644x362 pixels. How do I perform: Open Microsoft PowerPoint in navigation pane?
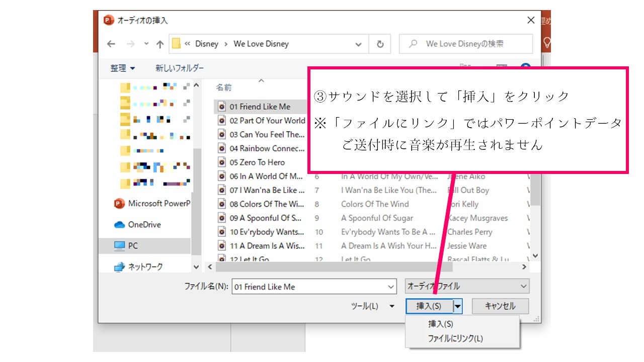152,204
